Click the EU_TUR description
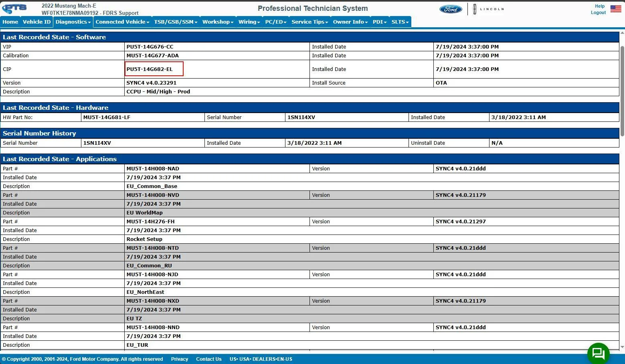This screenshot has width=625, height=364. (138, 345)
